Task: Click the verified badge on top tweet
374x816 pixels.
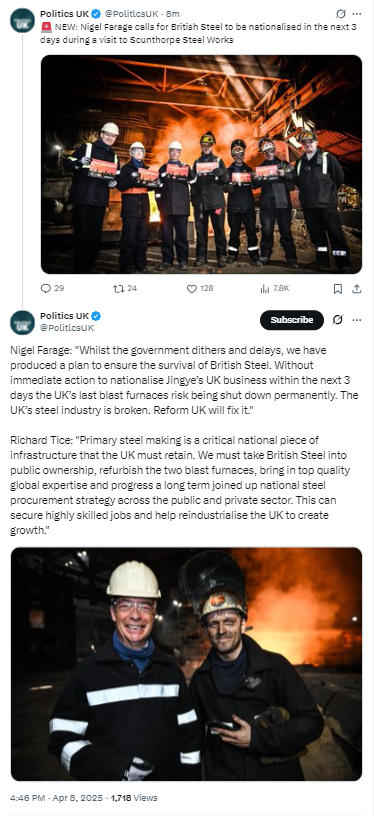Action: (96, 14)
